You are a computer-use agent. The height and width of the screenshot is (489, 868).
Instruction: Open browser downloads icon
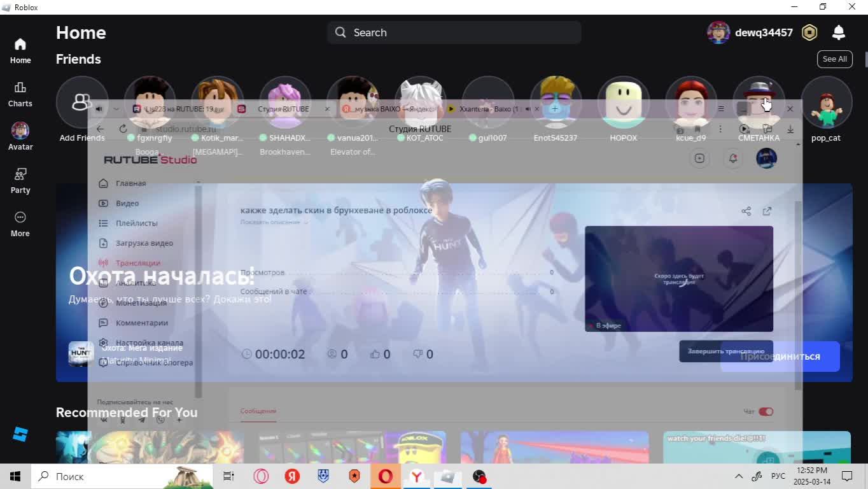click(790, 129)
